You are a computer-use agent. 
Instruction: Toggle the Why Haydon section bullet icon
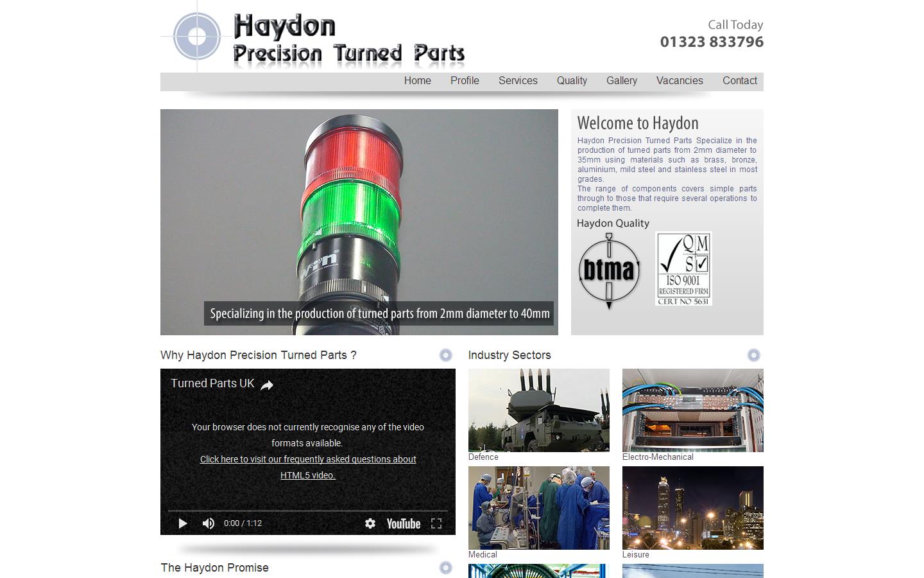(446, 355)
